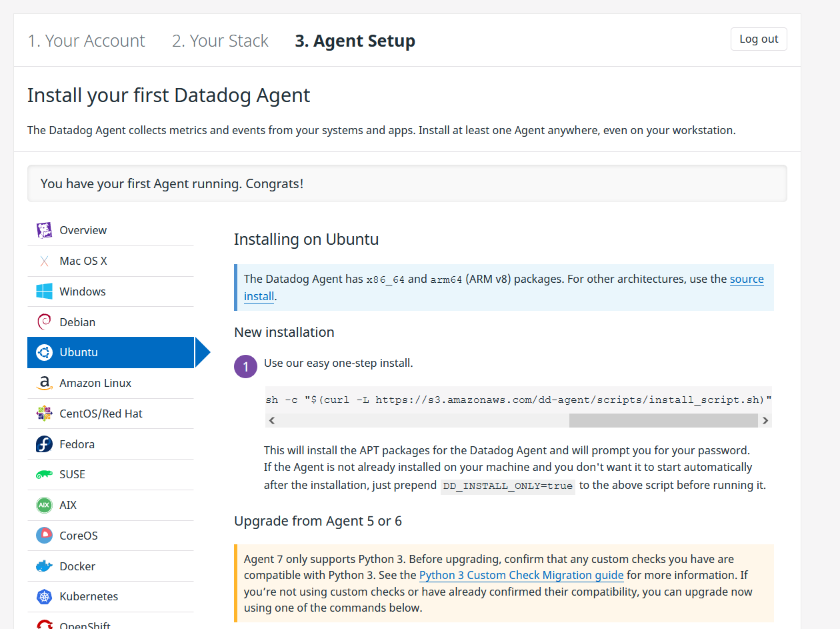Select Docker platform label
This screenshot has width=840, height=629.
click(77, 566)
